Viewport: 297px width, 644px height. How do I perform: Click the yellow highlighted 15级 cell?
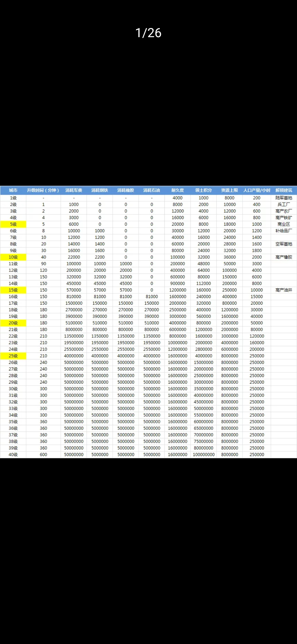(x=13, y=290)
